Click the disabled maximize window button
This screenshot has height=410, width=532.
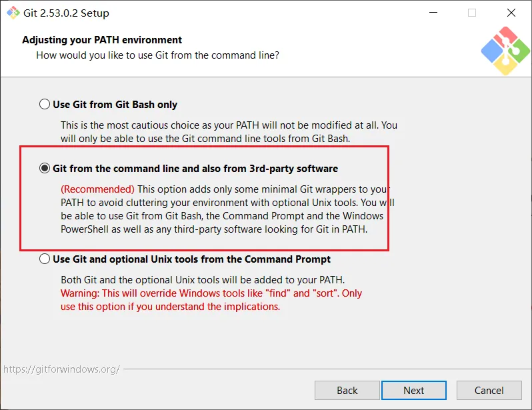click(472, 13)
